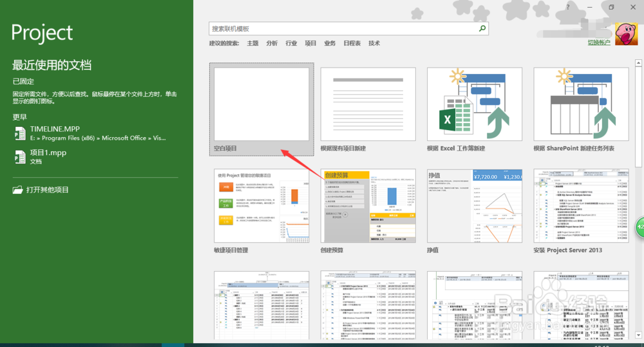Click the template list scroll-down arrow
The width and height of the screenshot is (644, 347).
pos(638,335)
